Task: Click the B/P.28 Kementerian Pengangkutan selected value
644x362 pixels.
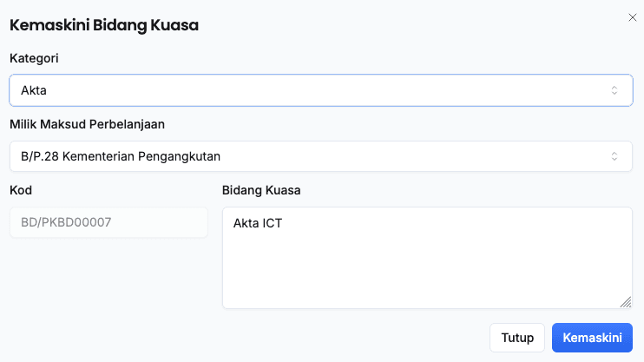Action: point(121,156)
